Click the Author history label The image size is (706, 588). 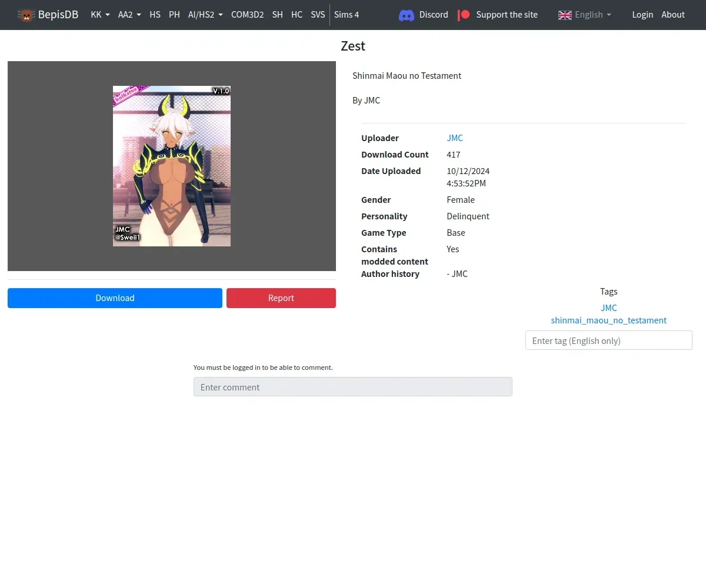tap(390, 274)
